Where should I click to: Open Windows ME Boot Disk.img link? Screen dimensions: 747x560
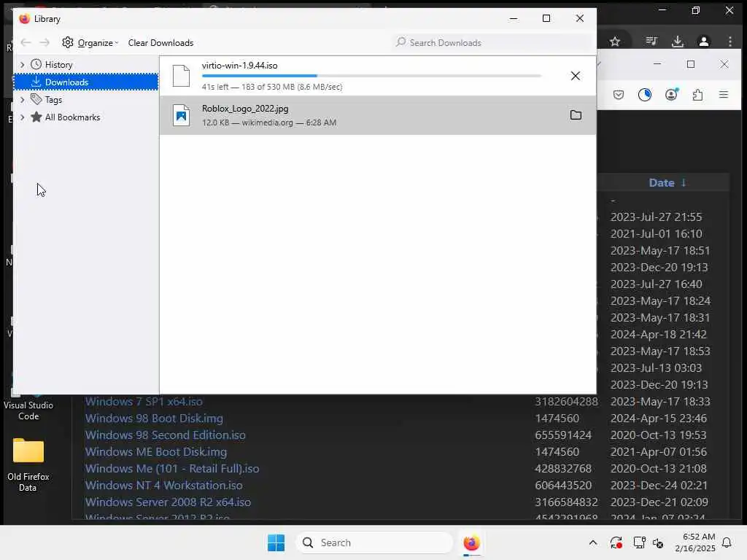pyautogui.click(x=156, y=451)
